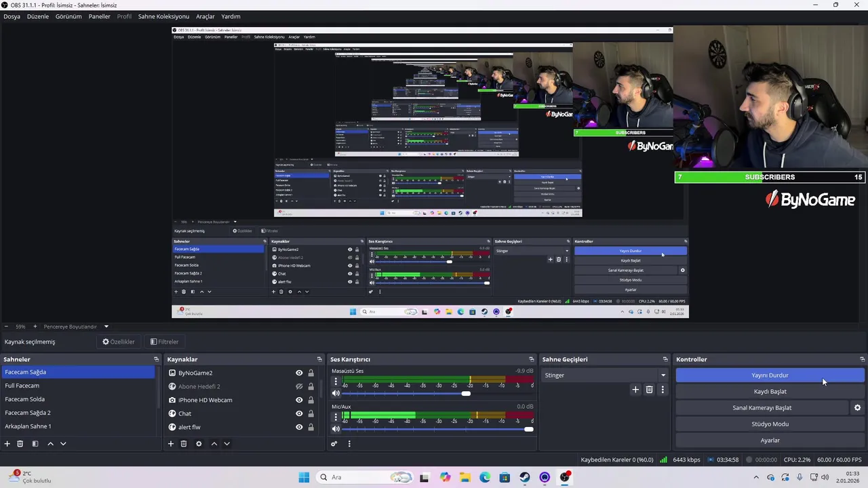Click Kaydı Başlat to start recording

[770, 392]
